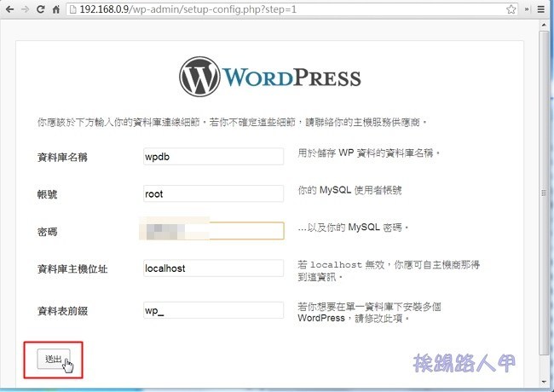Image resolution: width=554 pixels, height=392 pixels.
Task: Click the username field containing root
Action: click(x=213, y=194)
